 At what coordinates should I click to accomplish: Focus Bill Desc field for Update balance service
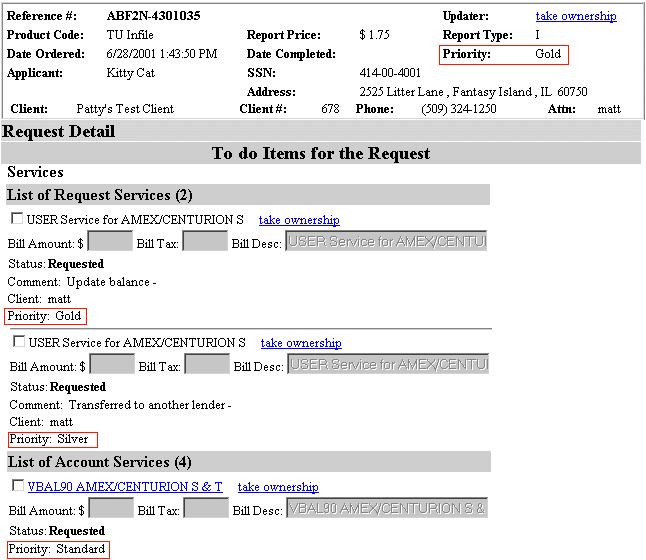point(386,241)
